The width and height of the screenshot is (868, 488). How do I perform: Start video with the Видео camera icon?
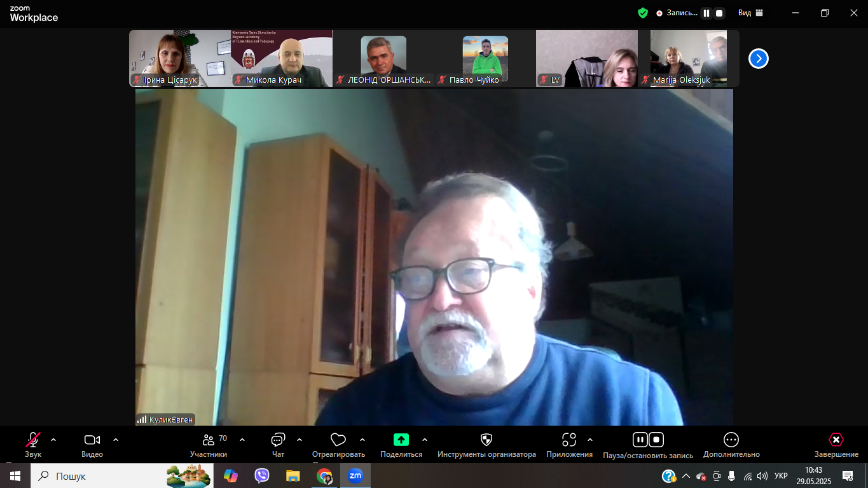click(x=92, y=440)
